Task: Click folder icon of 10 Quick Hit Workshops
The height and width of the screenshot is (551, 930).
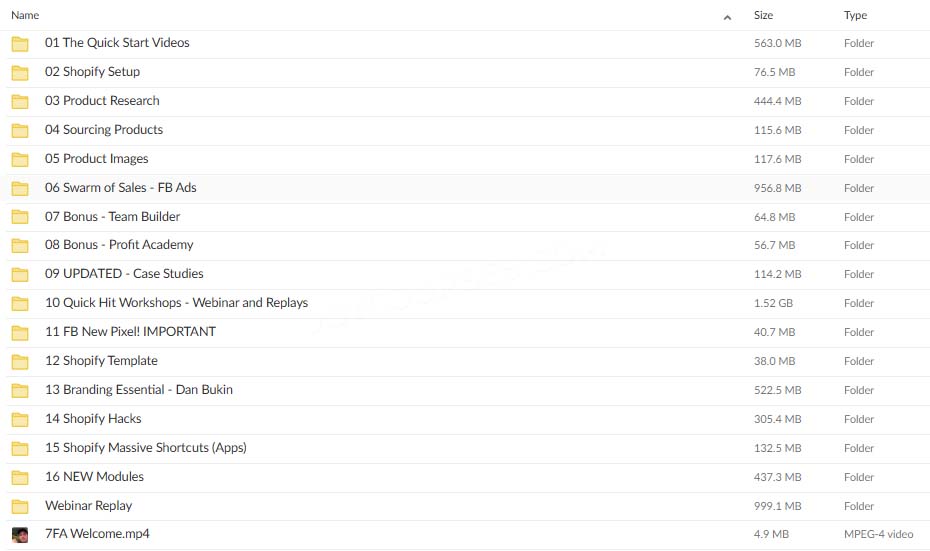Action: tap(20, 304)
